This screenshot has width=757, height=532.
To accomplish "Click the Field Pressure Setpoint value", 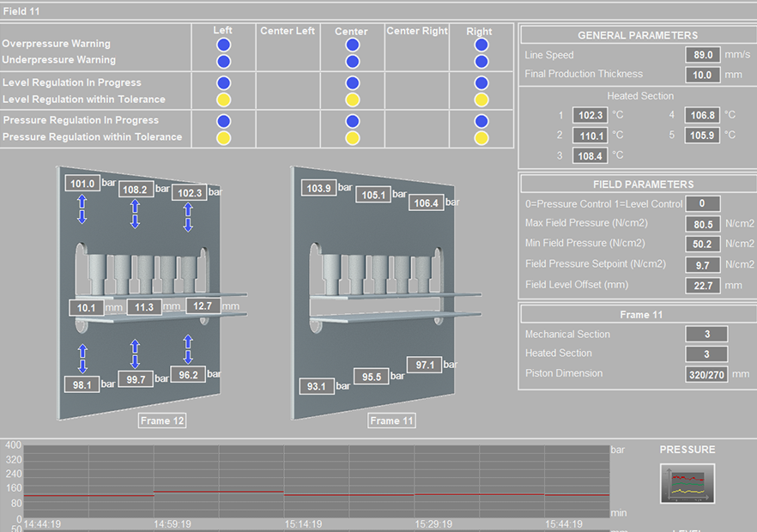I will pos(702,265).
